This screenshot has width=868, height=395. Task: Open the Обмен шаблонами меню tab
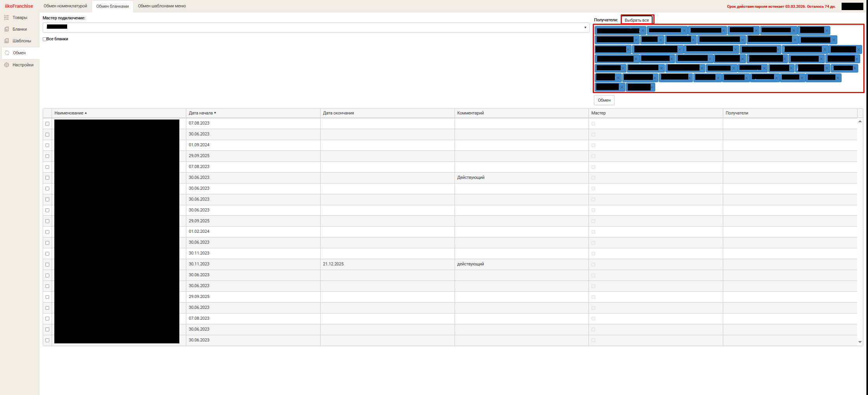click(x=162, y=6)
